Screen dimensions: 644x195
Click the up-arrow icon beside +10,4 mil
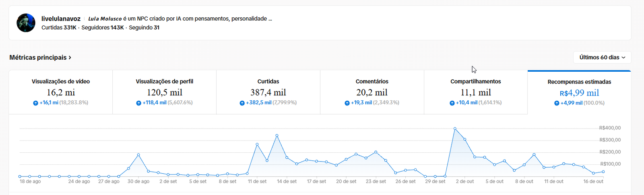[x=452, y=103]
